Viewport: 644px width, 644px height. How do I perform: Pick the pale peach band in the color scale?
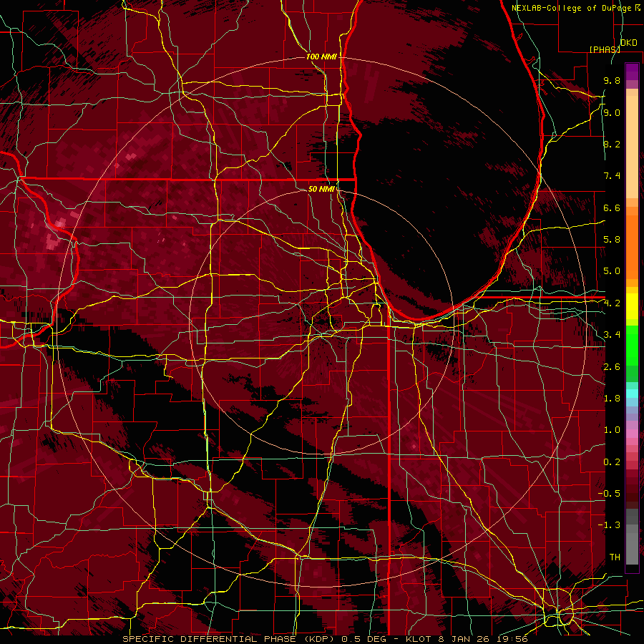[632, 148]
